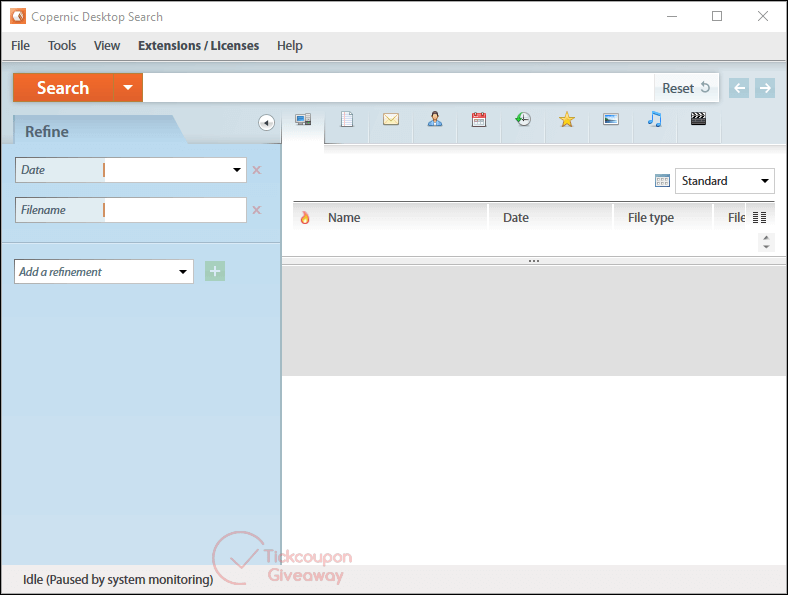The image size is (788, 595).
Task: Open the Standard view dropdown
Action: coord(724,181)
